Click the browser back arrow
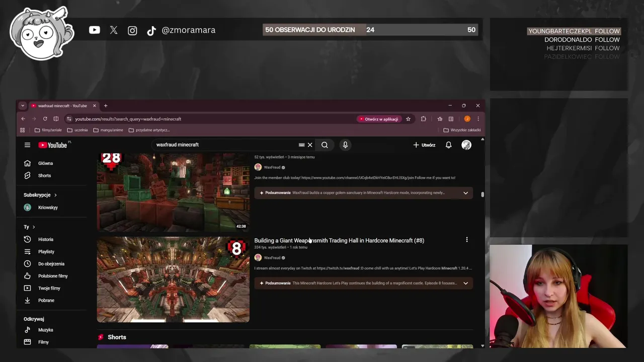This screenshot has width=644, height=362. (x=23, y=119)
